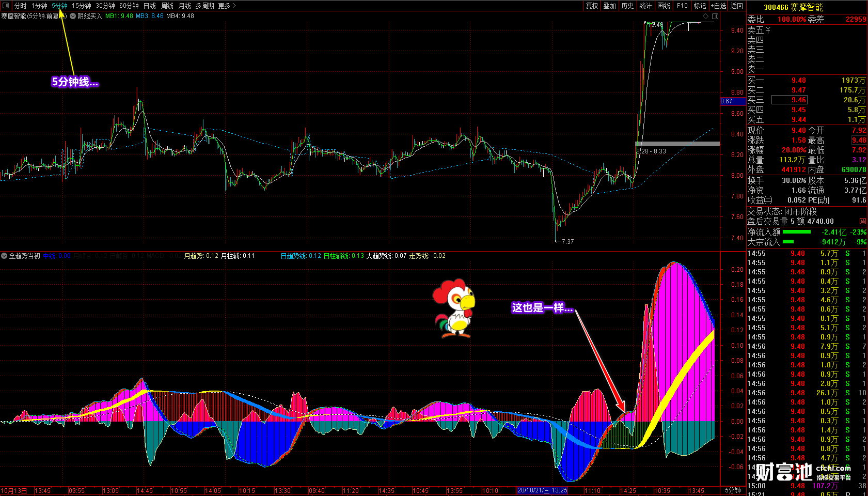Screen dimensions: 868x496
Task: Activate the 画线 drawing tools button
Action: [x=664, y=6]
